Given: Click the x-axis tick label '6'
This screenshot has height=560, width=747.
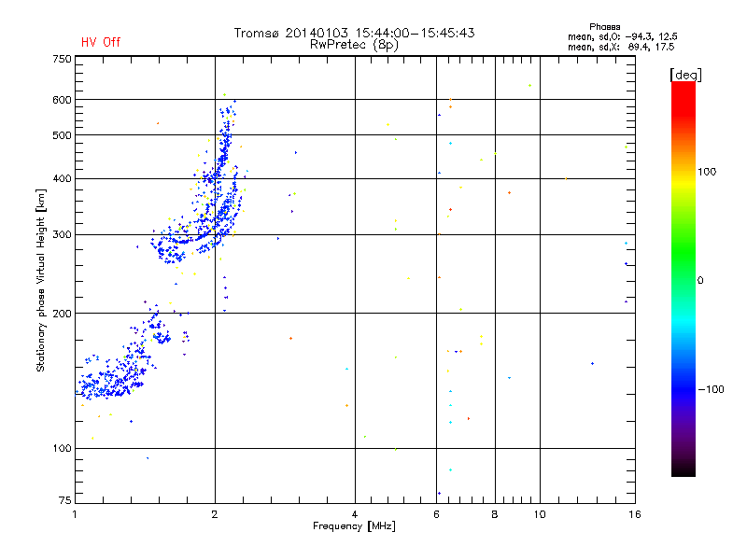Looking at the screenshot, I should pyautogui.click(x=436, y=514).
